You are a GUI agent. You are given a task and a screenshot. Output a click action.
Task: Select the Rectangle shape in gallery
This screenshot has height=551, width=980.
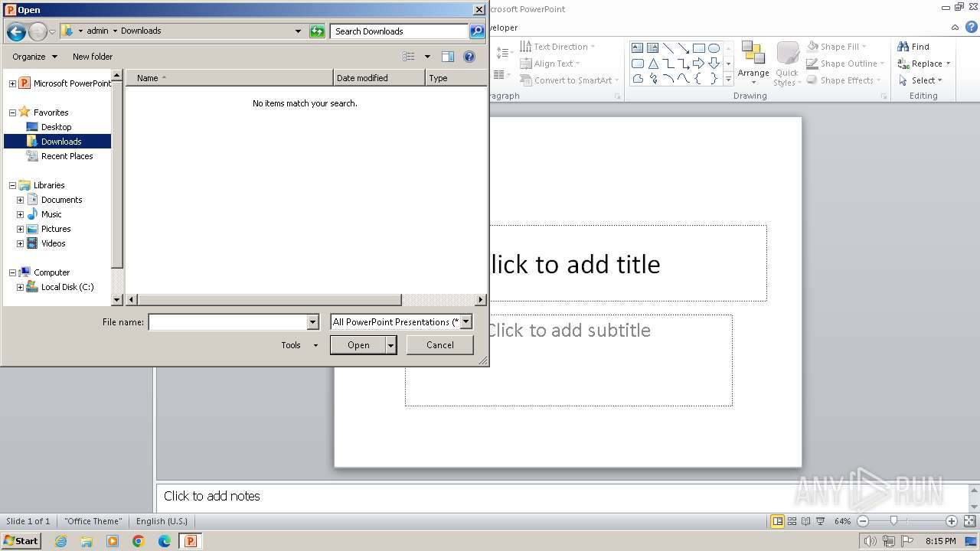(x=698, y=47)
